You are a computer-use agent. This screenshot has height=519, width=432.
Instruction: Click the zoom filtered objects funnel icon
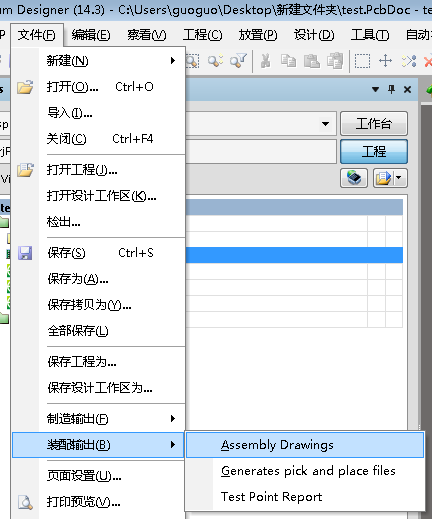coord(238,61)
